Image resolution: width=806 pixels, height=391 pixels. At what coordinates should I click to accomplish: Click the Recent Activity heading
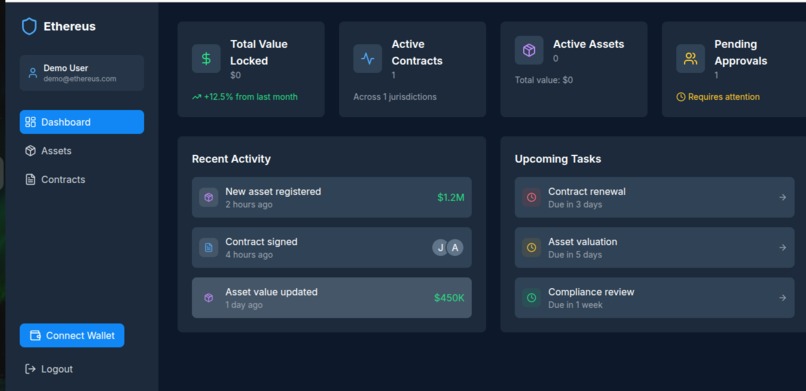(x=231, y=159)
